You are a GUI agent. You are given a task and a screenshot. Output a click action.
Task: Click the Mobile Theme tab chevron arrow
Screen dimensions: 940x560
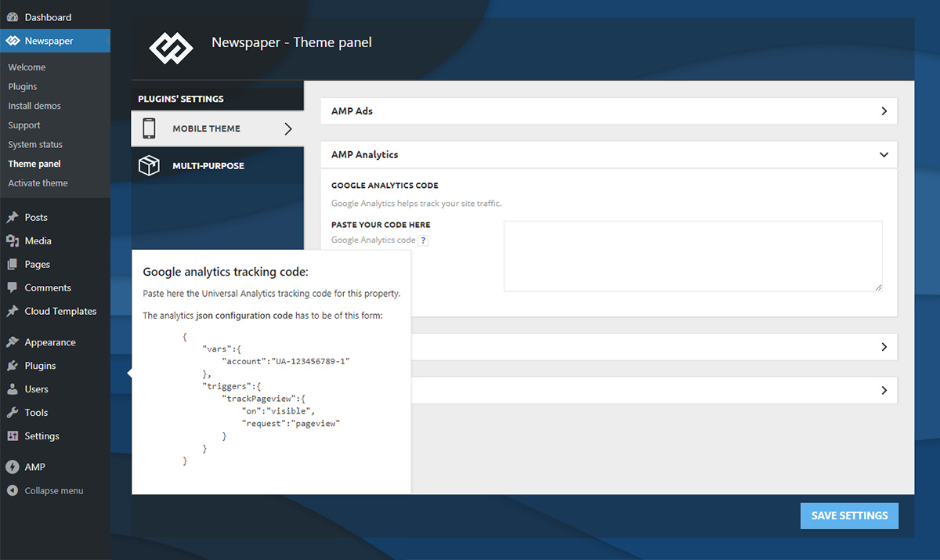[287, 128]
